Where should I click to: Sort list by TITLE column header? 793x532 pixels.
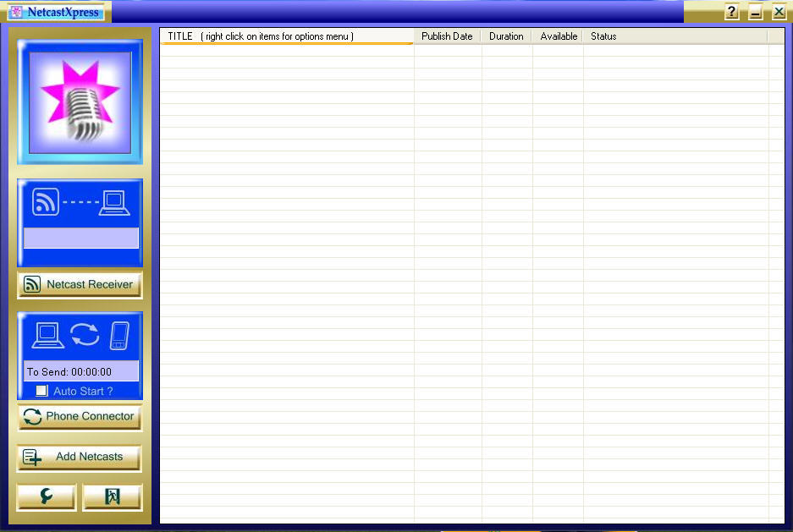click(287, 36)
